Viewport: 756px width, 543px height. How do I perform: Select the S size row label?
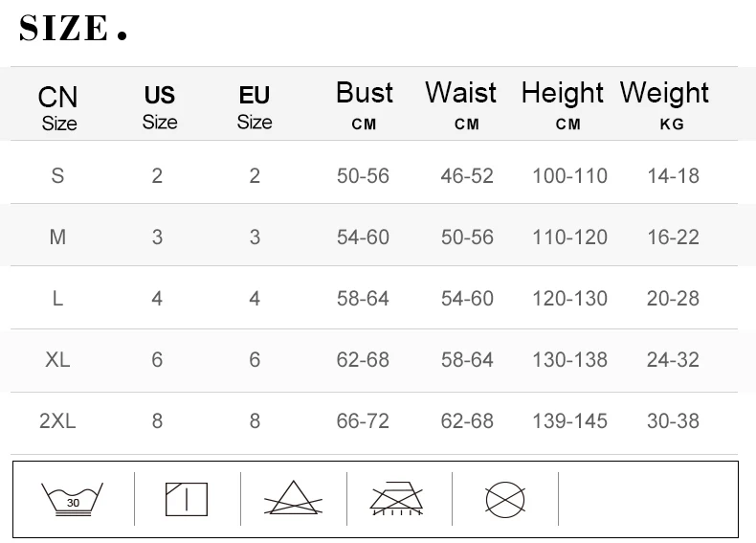click(x=57, y=175)
